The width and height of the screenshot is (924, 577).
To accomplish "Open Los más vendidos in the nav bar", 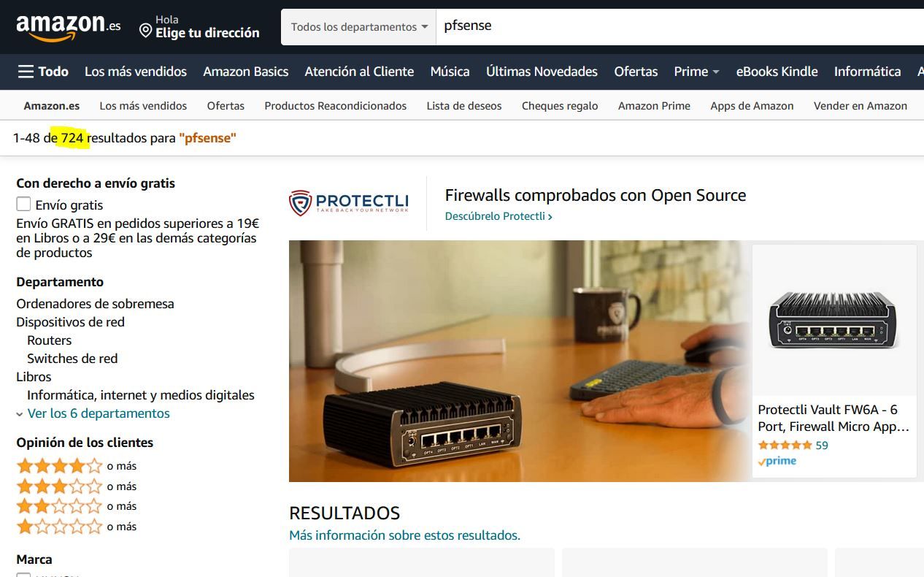I will 136,72.
